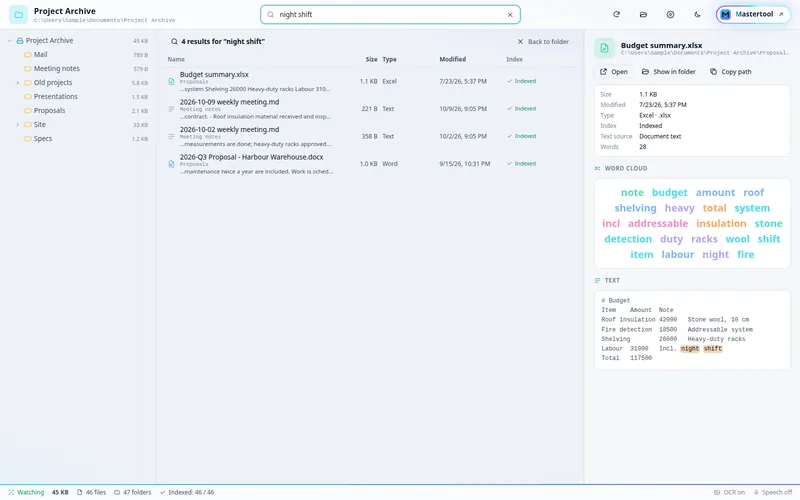Sort results by Index column

click(514, 59)
